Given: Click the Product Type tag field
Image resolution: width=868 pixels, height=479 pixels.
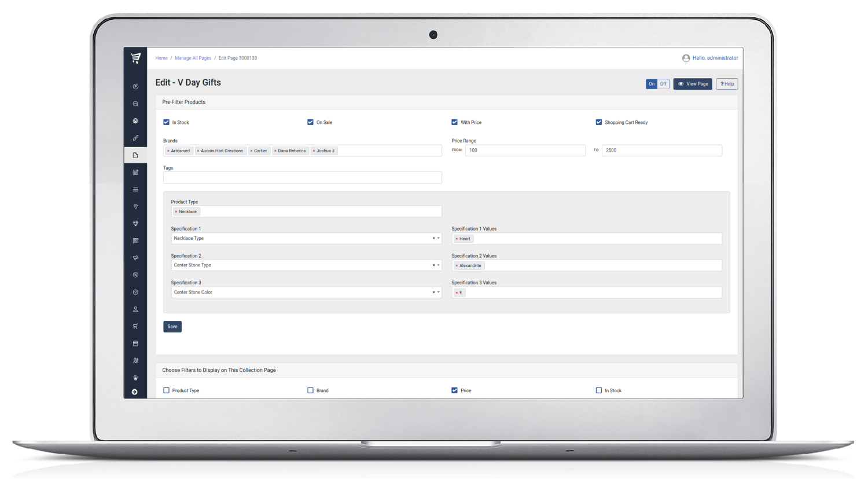Looking at the screenshot, I should click(x=306, y=212).
